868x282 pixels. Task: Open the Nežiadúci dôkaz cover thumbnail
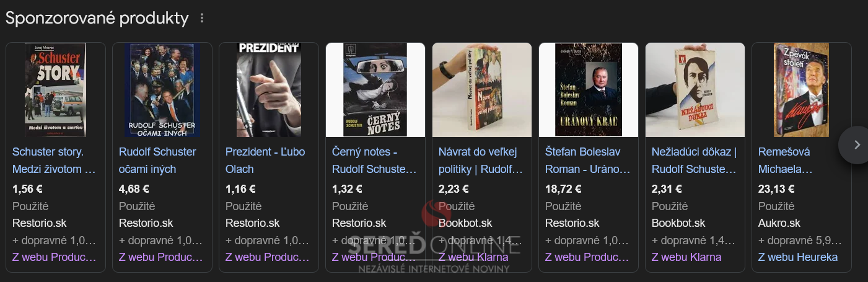[695, 90]
